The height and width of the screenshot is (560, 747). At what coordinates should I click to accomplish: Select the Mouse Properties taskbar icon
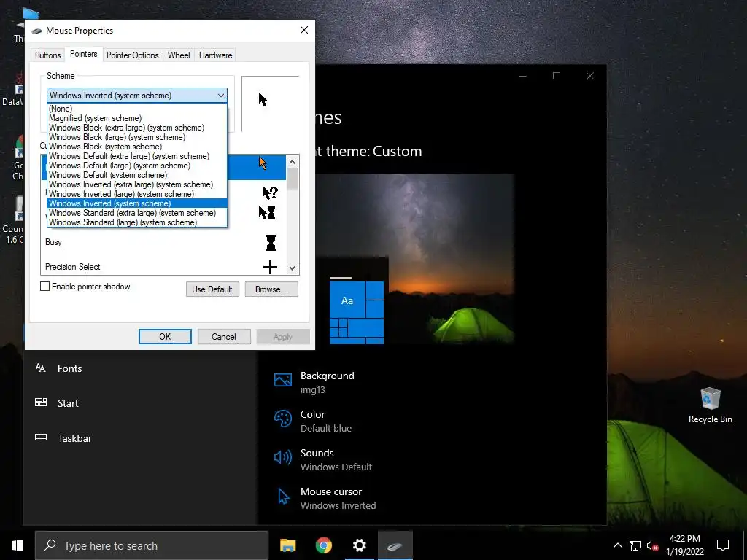[395, 545]
